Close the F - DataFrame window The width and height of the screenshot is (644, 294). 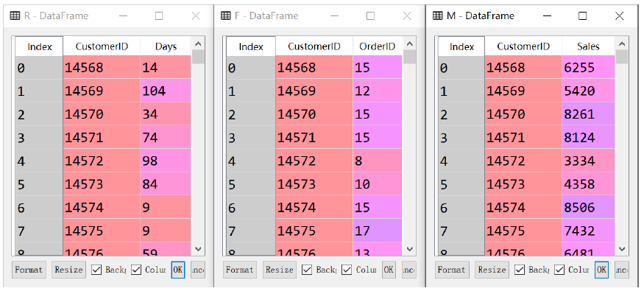coord(407,15)
